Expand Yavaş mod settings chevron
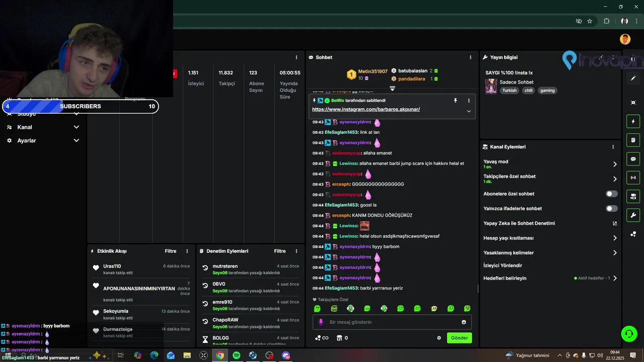 click(615, 164)
